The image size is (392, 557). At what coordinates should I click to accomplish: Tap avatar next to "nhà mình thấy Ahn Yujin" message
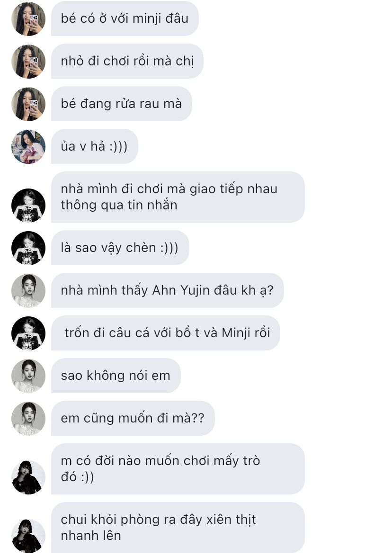click(28, 291)
